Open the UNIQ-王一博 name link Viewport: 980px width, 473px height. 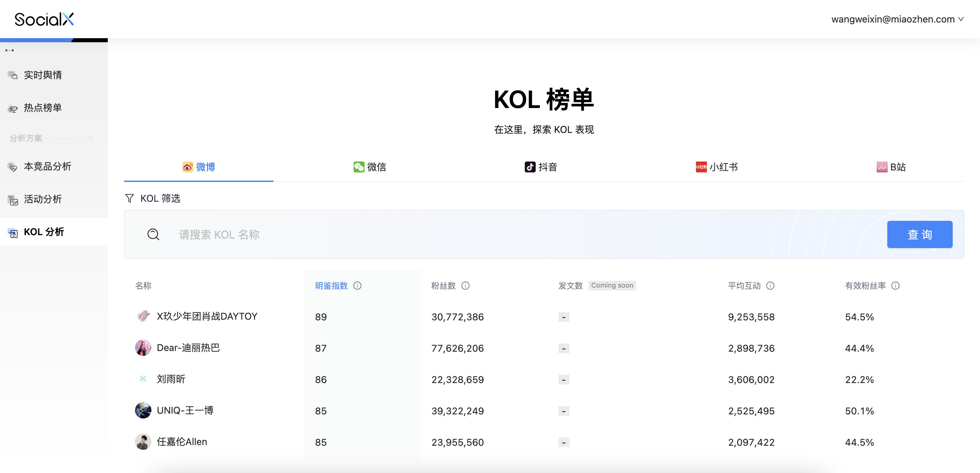tap(185, 411)
